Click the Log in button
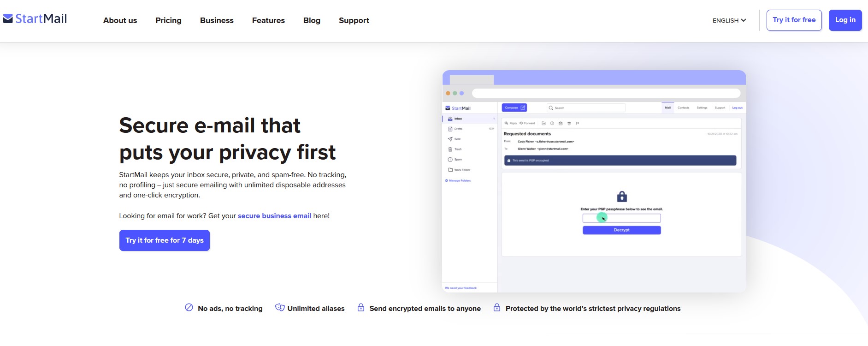 (845, 20)
